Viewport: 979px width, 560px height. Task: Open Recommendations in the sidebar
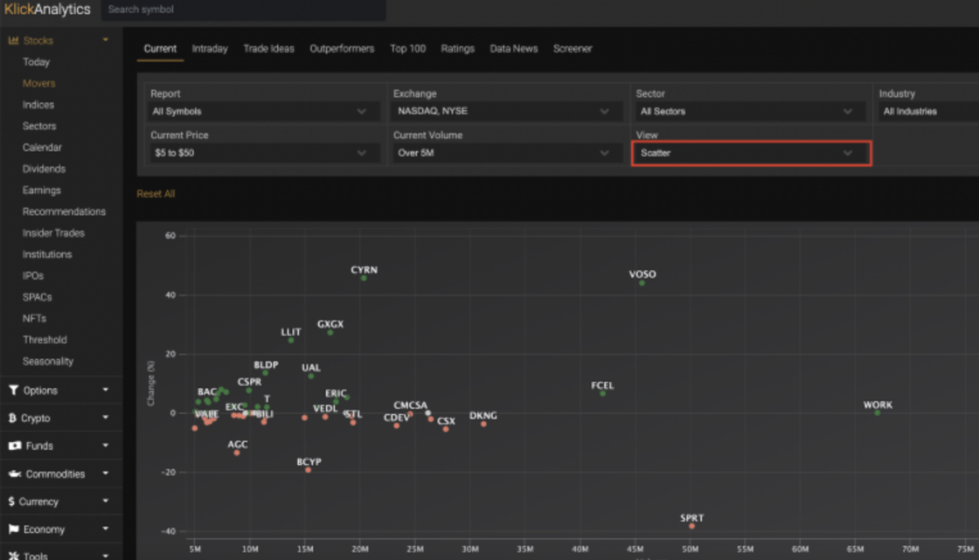(64, 211)
